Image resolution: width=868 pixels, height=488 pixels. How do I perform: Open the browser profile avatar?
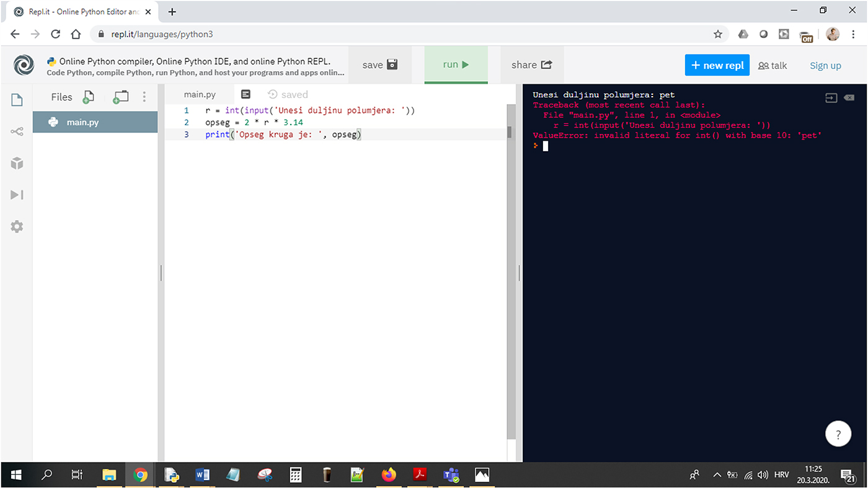click(833, 34)
